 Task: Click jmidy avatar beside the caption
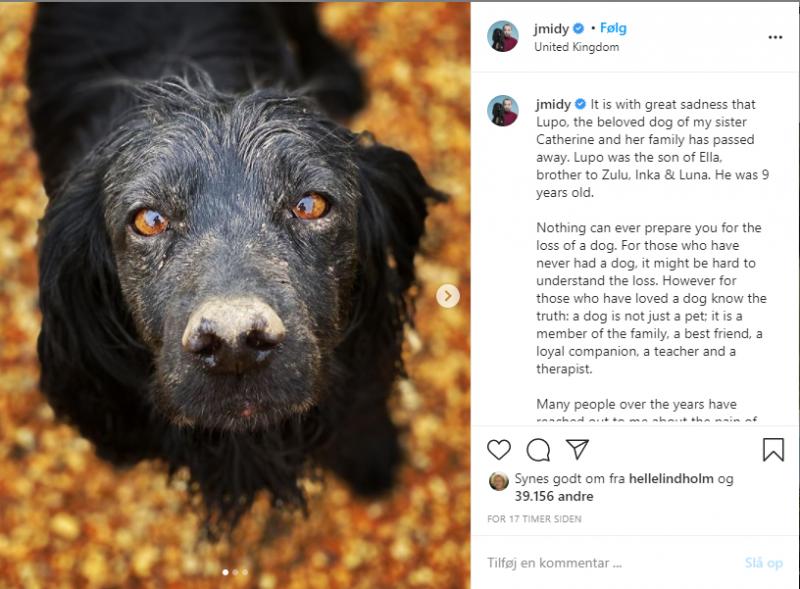coord(503,110)
